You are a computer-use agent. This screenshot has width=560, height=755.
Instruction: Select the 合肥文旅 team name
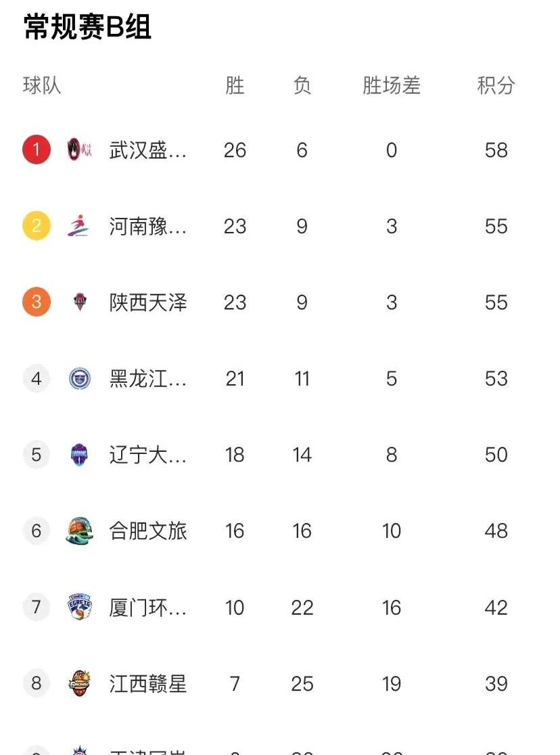[x=148, y=530]
